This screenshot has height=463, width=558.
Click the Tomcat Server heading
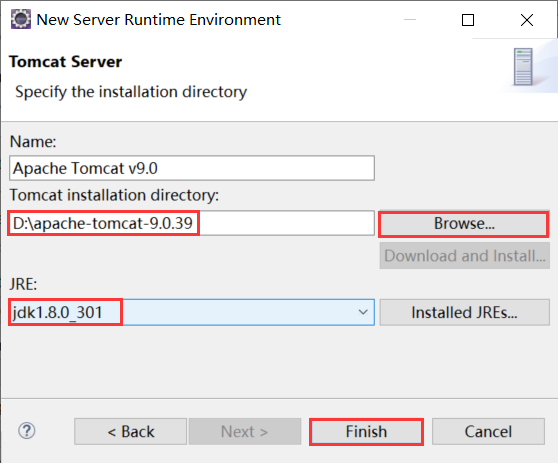[65, 62]
